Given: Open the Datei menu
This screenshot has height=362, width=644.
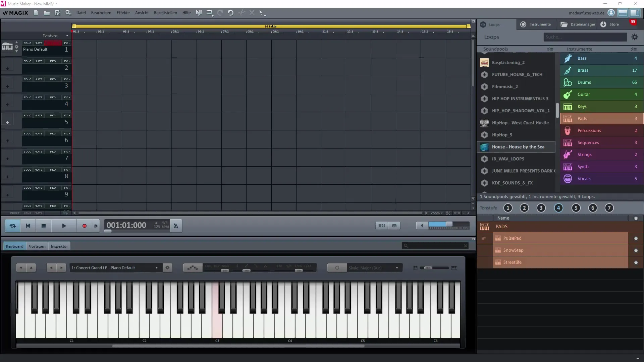Looking at the screenshot, I should coord(81,13).
